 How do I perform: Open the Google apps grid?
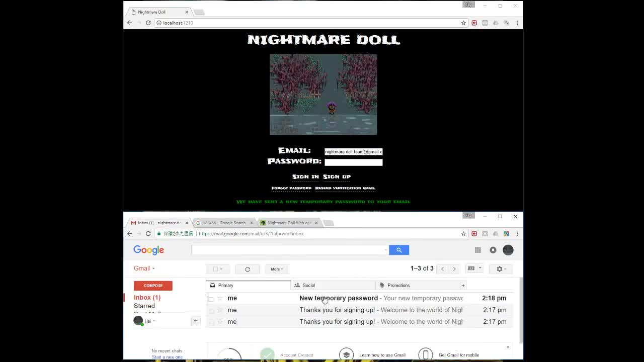coord(477,250)
